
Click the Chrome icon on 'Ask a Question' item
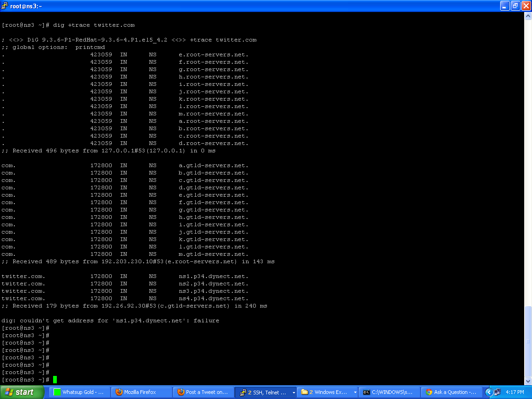[429, 392]
